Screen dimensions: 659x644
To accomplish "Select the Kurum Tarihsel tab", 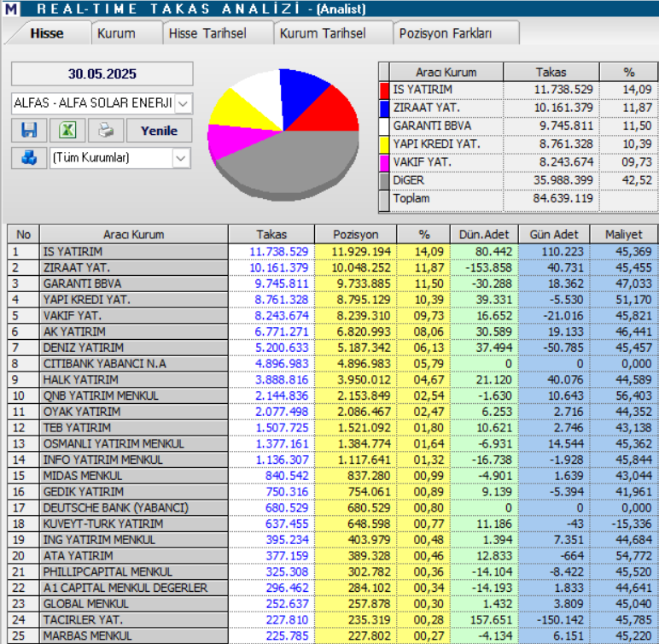I will [x=323, y=33].
